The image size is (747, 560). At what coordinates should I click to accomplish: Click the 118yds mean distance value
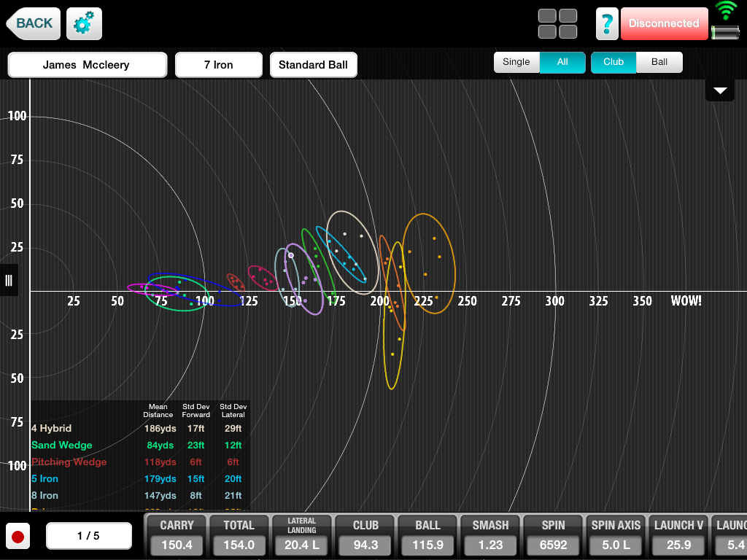pyautogui.click(x=160, y=462)
